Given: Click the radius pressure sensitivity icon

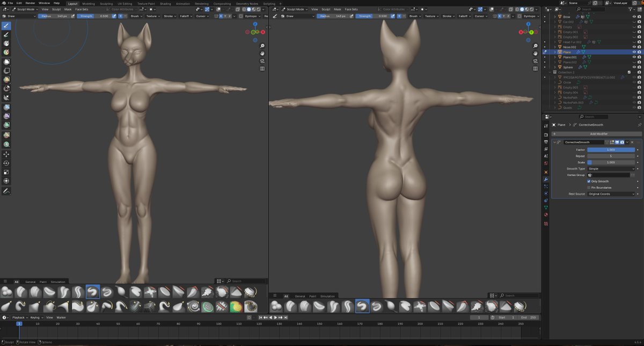Looking at the screenshot, I should [73, 16].
